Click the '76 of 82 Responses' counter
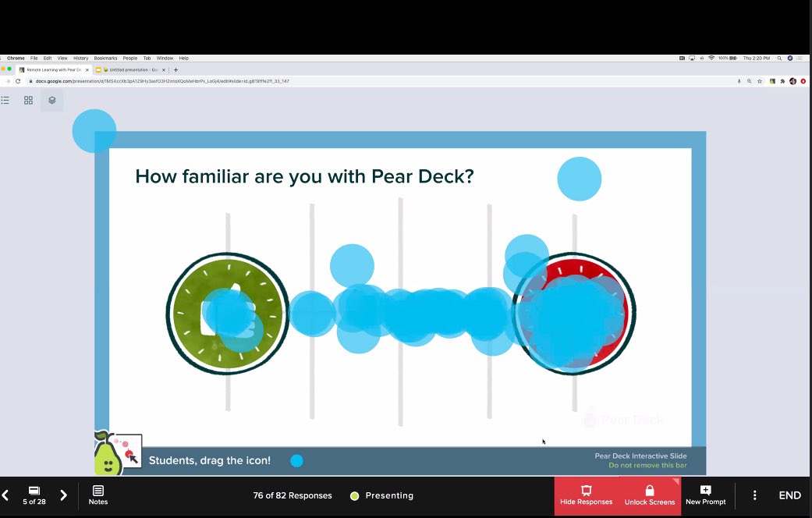 pyautogui.click(x=293, y=495)
